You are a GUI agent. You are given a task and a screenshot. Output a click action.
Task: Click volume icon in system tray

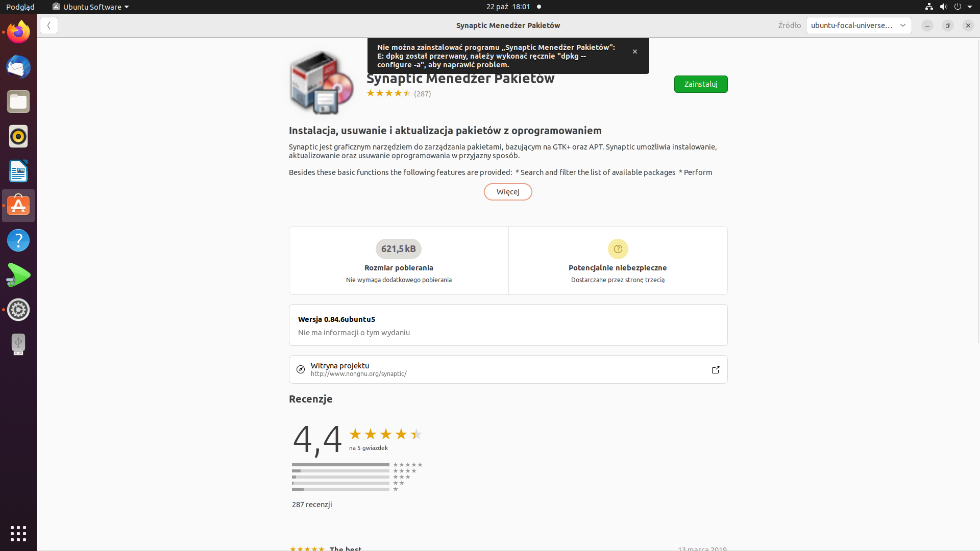point(943,7)
